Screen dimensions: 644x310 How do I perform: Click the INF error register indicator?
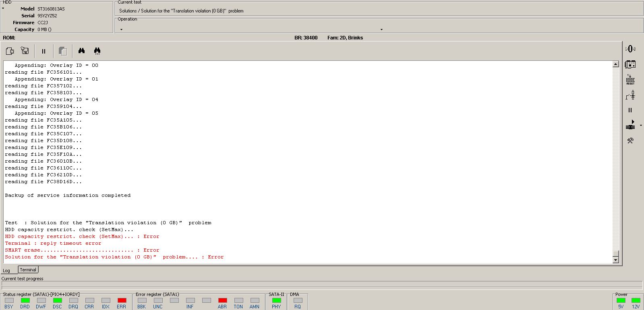click(x=190, y=300)
